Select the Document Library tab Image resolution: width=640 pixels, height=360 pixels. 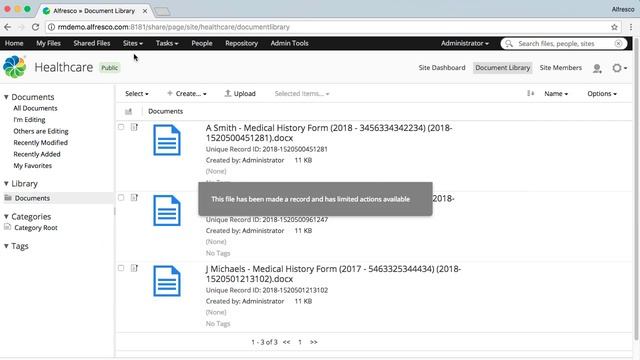pos(502,68)
